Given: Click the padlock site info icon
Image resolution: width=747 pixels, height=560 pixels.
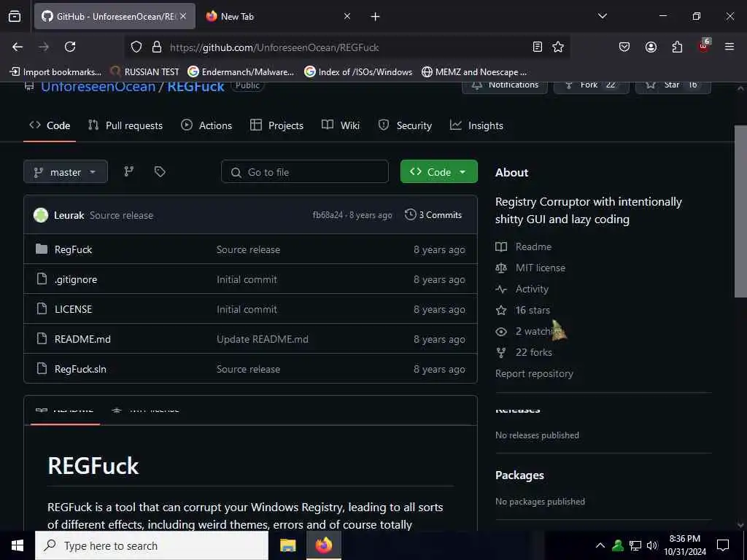Looking at the screenshot, I should [157, 47].
